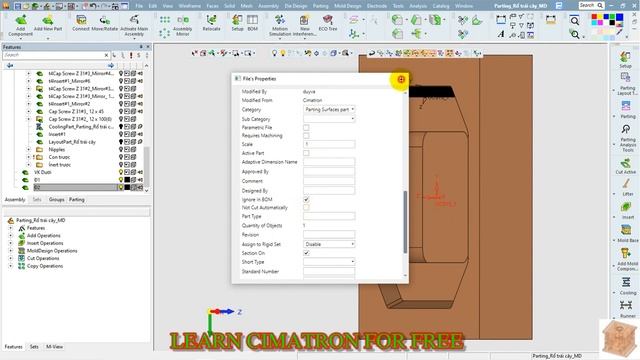Open the BOM tool

[252, 23]
